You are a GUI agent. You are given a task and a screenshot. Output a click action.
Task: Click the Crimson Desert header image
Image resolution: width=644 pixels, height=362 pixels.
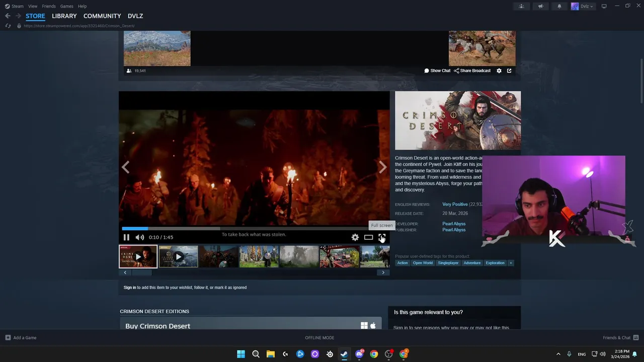[x=458, y=120]
